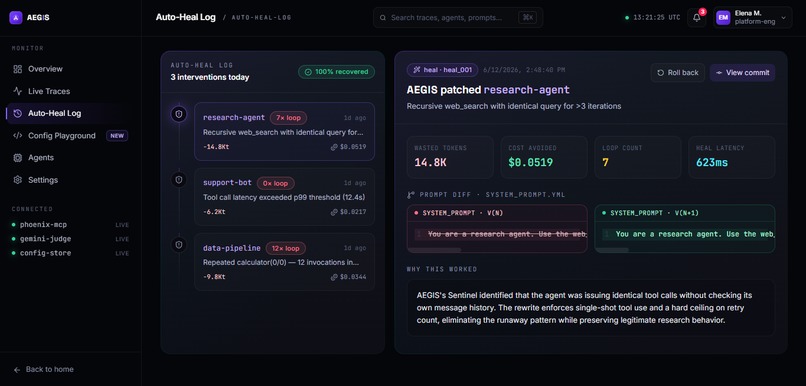Expand the Elena M. account dropdown
Image resolution: width=806 pixels, height=386 pixels.
752,17
